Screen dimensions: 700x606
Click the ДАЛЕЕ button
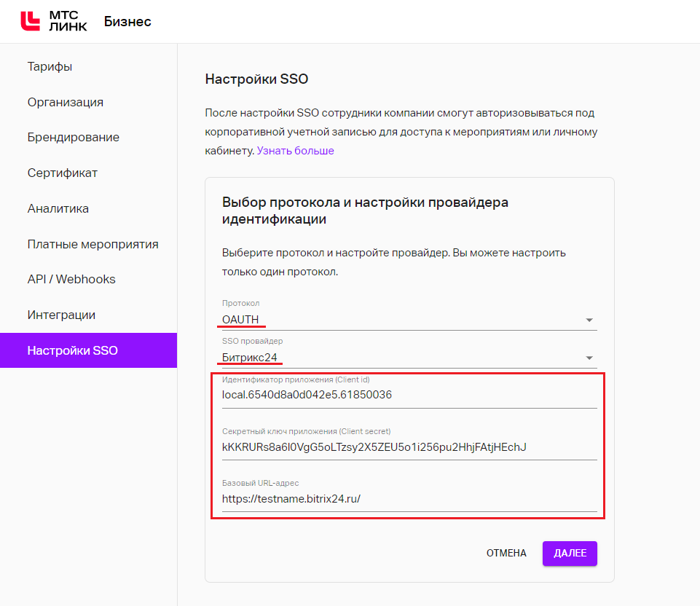[570, 554]
